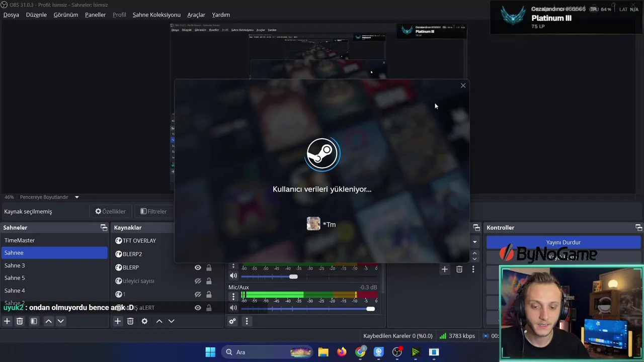The image size is (644, 362).
Task: Move the scene up with the arrow icon
Action: [x=48, y=321]
